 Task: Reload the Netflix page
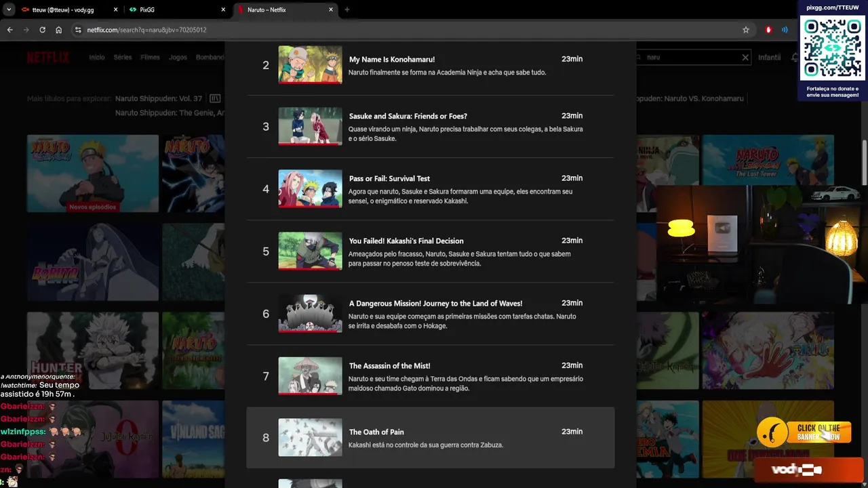42,30
